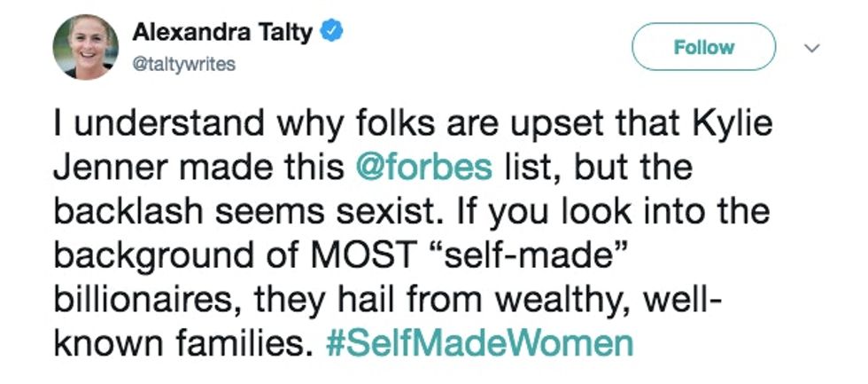View the author's profile via the smiling photo thumbnail
868x384 pixels.
pos(85,48)
